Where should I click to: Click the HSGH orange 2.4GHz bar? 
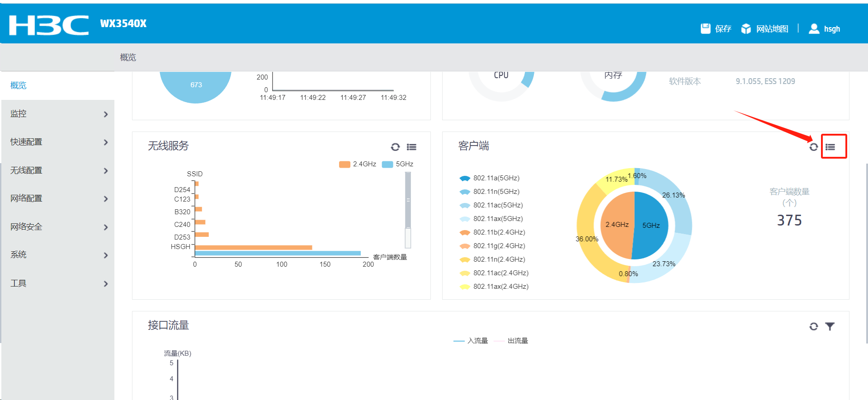click(254, 247)
